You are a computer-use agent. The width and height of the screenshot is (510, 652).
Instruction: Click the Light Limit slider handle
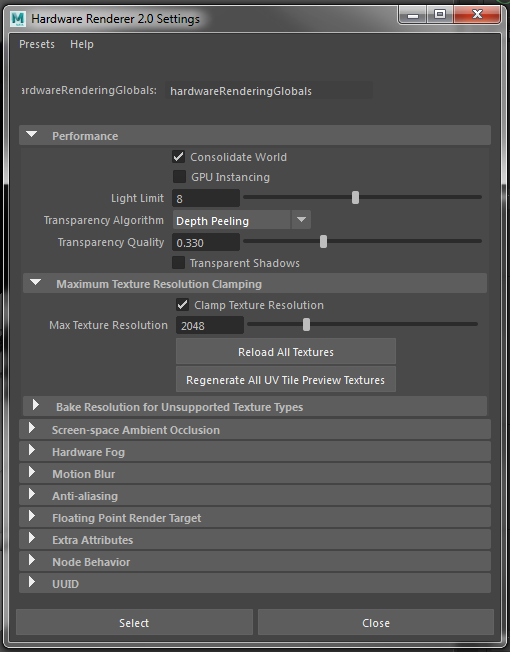coord(355,198)
